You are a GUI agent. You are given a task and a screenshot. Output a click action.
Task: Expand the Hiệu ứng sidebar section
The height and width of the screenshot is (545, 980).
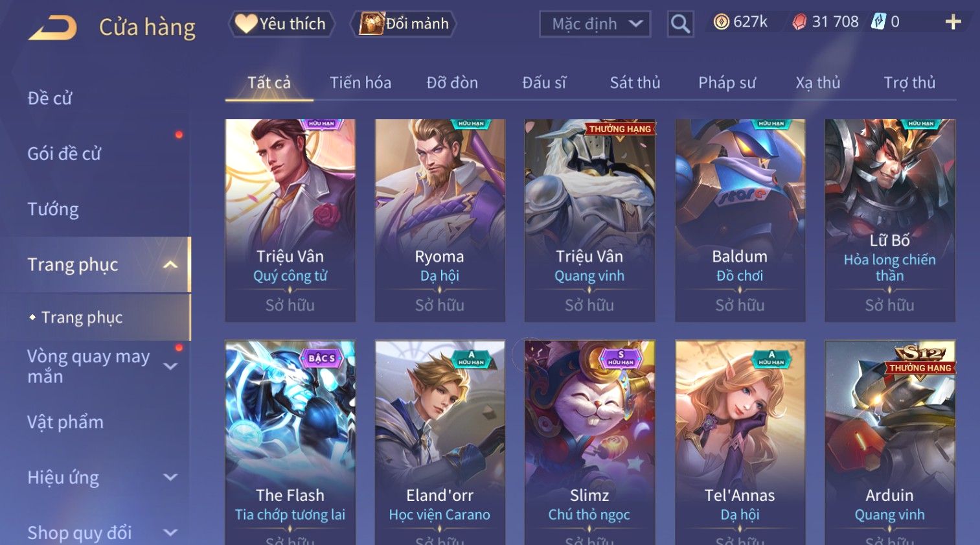(x=170, y=478)
